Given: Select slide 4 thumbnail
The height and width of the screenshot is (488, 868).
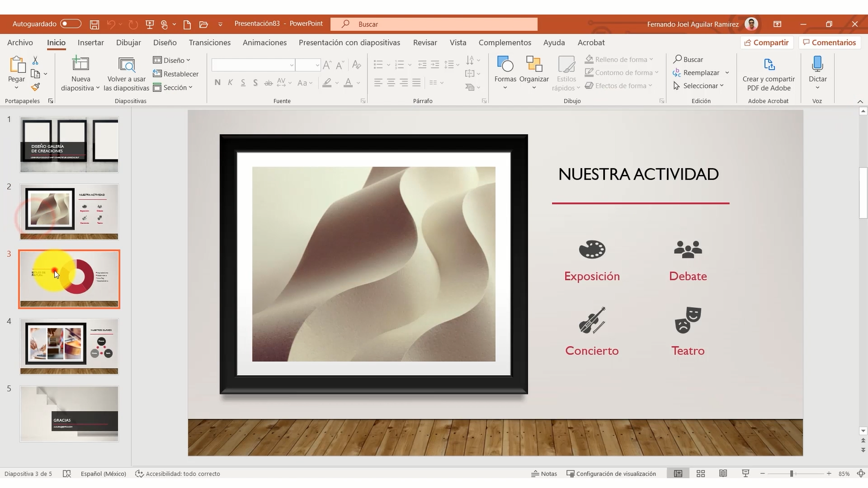Looking at the screenshot, I should [x=69, y=346].
